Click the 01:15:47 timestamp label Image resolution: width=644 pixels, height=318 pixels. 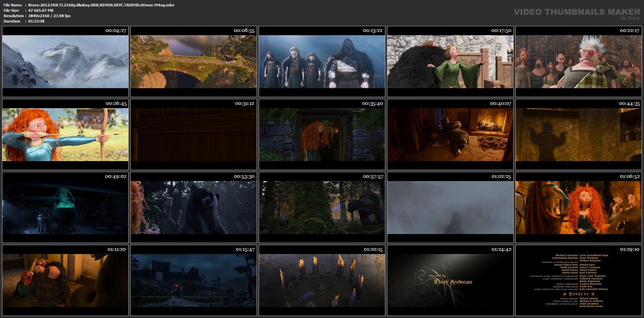245,249
